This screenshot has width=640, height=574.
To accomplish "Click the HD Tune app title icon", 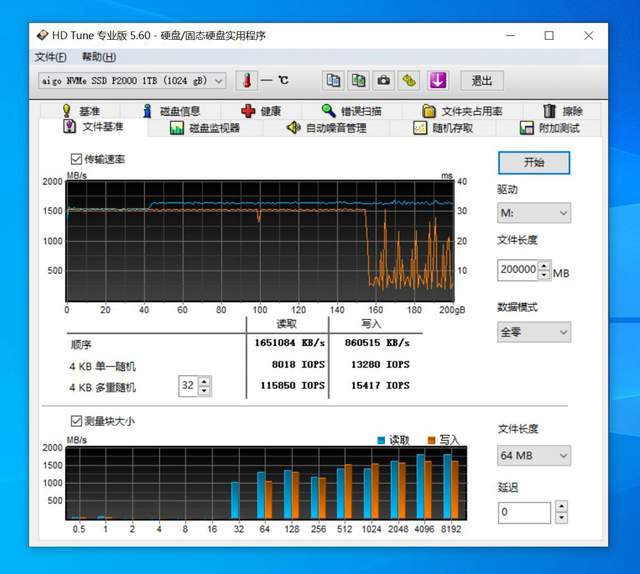I will pos(42,36).
